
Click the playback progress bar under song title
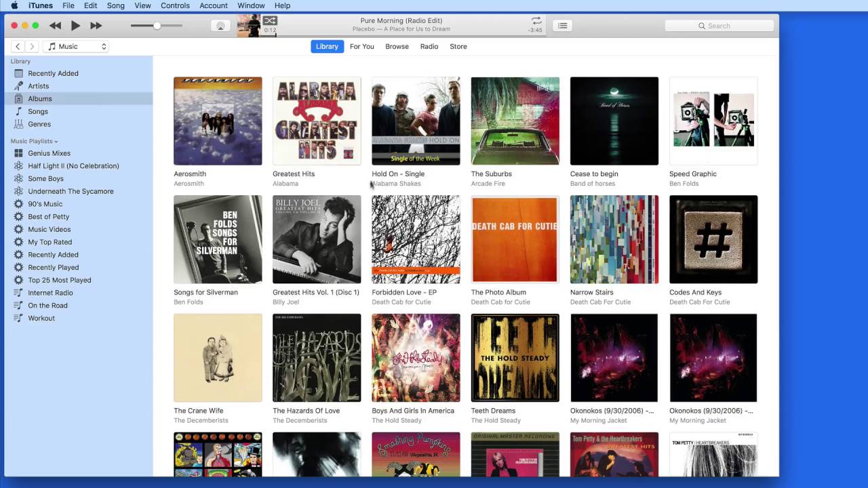pyautogui.click(x=403, y=35)
